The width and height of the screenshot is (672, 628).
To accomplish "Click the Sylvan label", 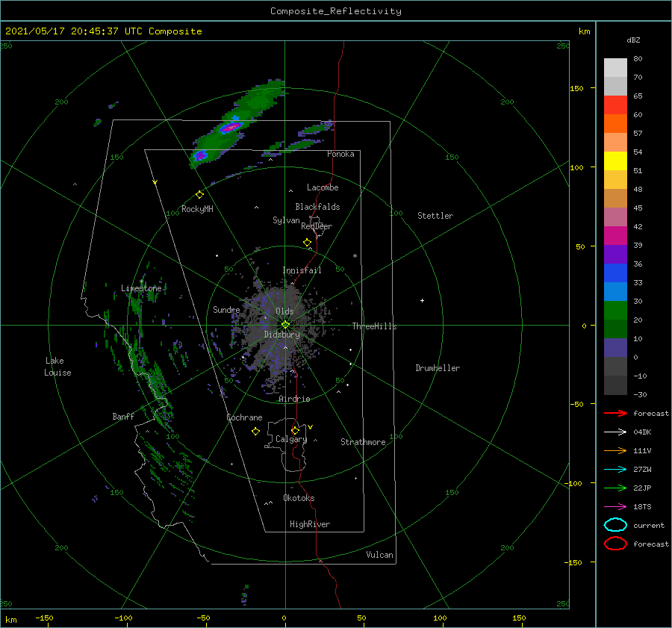I will pos(286,220).
